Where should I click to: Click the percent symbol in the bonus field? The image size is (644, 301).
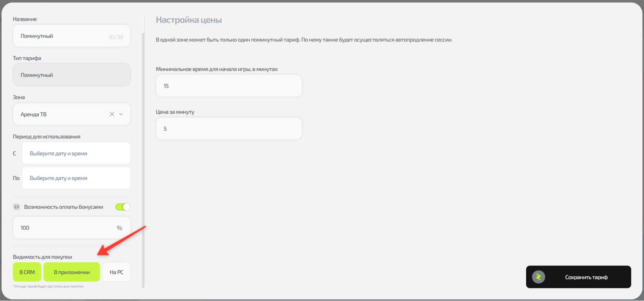click(x=120, y=228)
